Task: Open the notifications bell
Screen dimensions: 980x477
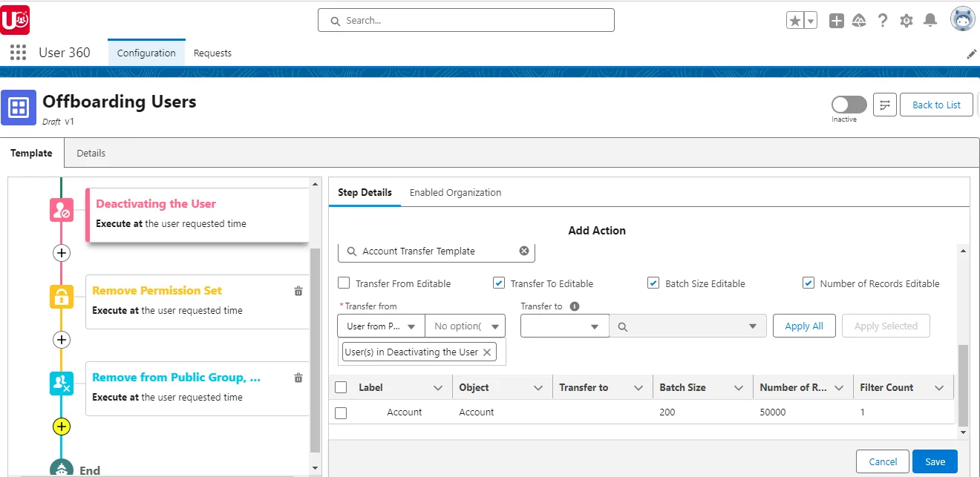Action: click(x=930, y=19)
